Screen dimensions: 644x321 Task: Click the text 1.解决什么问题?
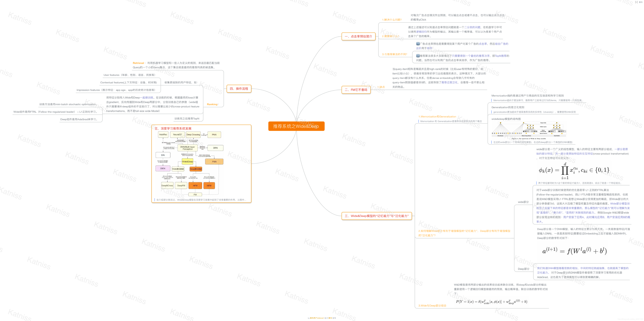(392, 20)
